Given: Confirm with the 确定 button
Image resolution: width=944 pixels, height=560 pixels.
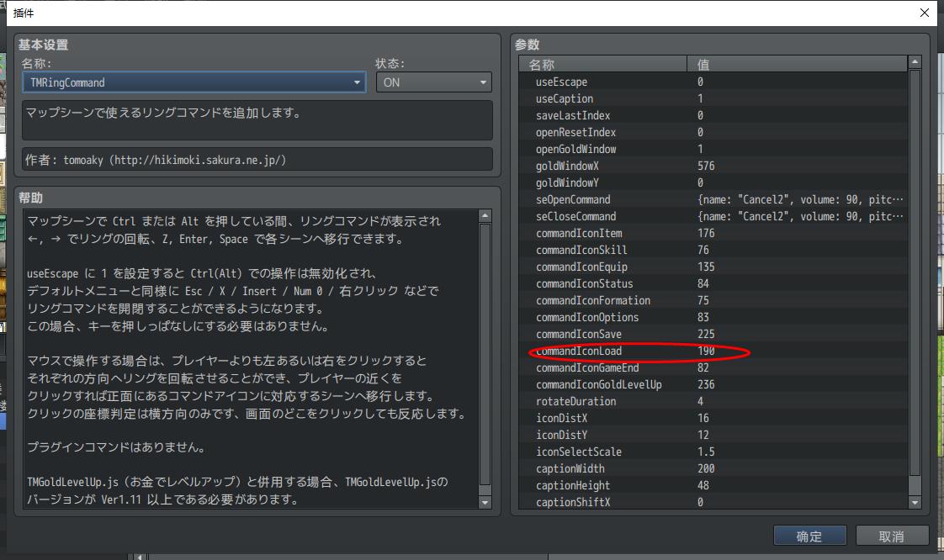Looking at the screenshot, I should 809,536.
